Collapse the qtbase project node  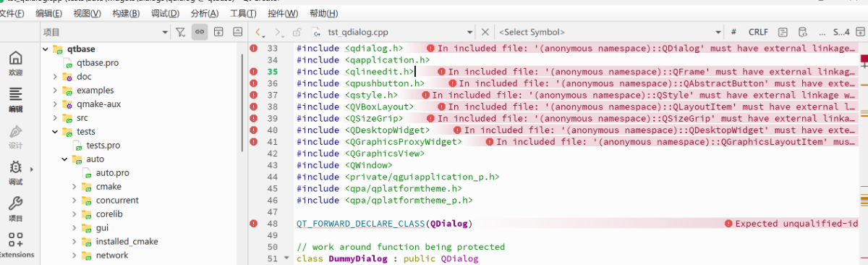coord(46,49)
